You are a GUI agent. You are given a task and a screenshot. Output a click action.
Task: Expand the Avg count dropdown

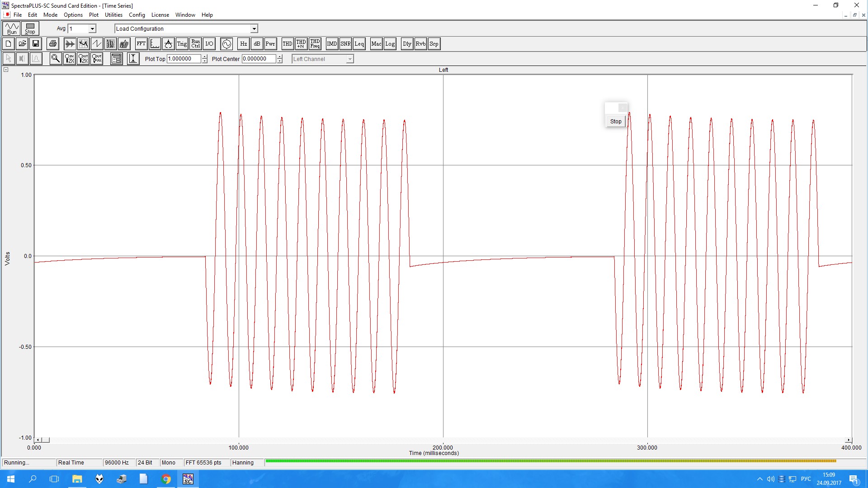pyautogui.click(x=92, y=29)
